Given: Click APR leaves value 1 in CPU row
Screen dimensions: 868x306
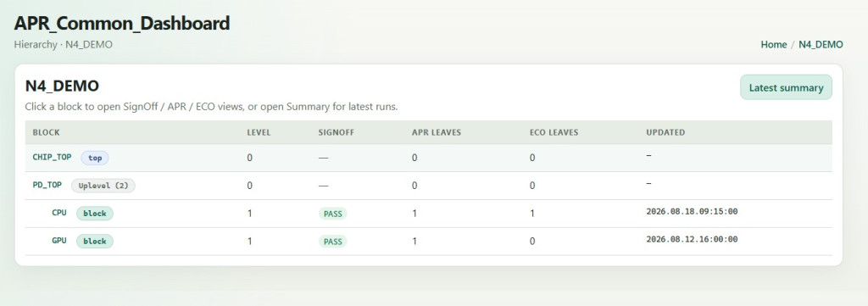Looking at the screenshot, I should (x=414, y=213).
